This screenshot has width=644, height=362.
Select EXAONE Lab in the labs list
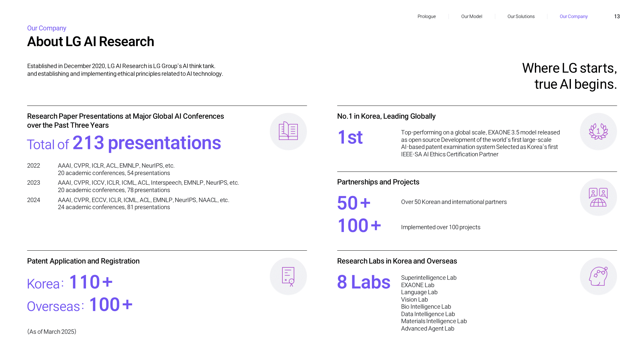click(417, 285)
